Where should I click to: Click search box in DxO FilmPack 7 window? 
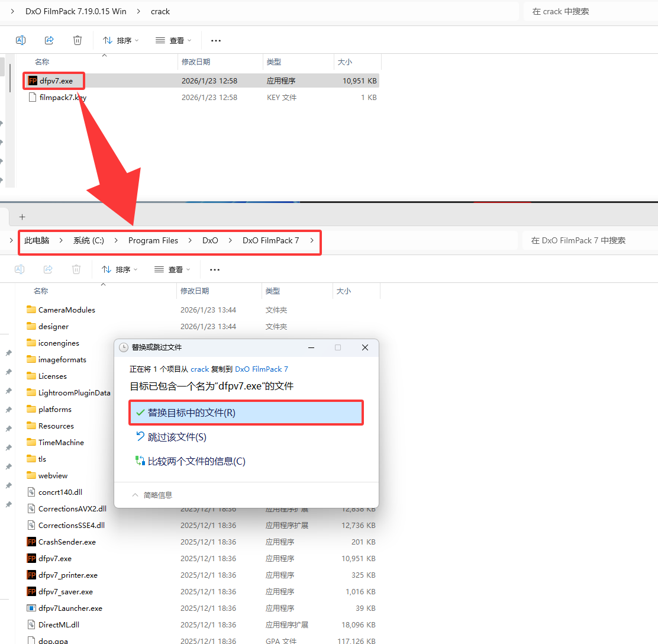590,240
